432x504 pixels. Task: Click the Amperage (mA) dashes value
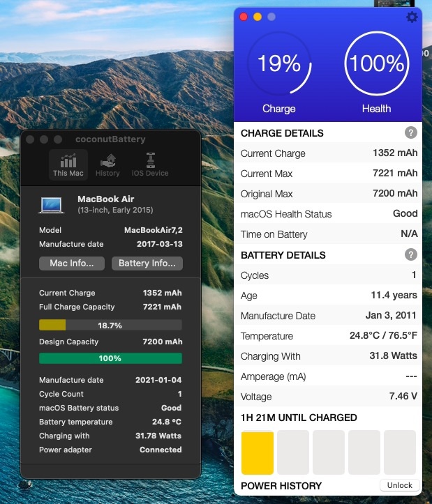pyautogui.click(x=411, y=376)
